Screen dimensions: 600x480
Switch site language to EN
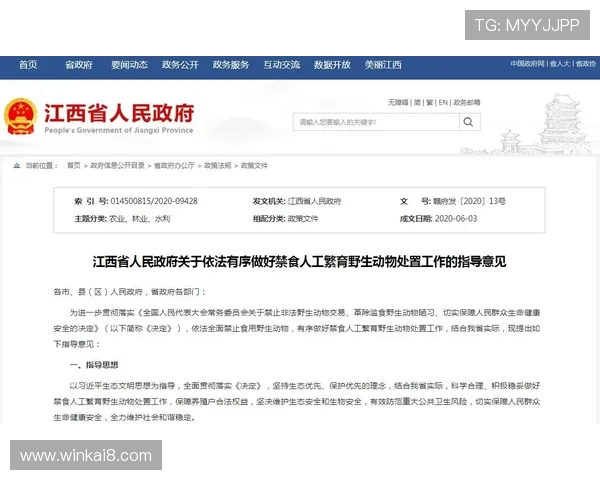pos(443,102)
